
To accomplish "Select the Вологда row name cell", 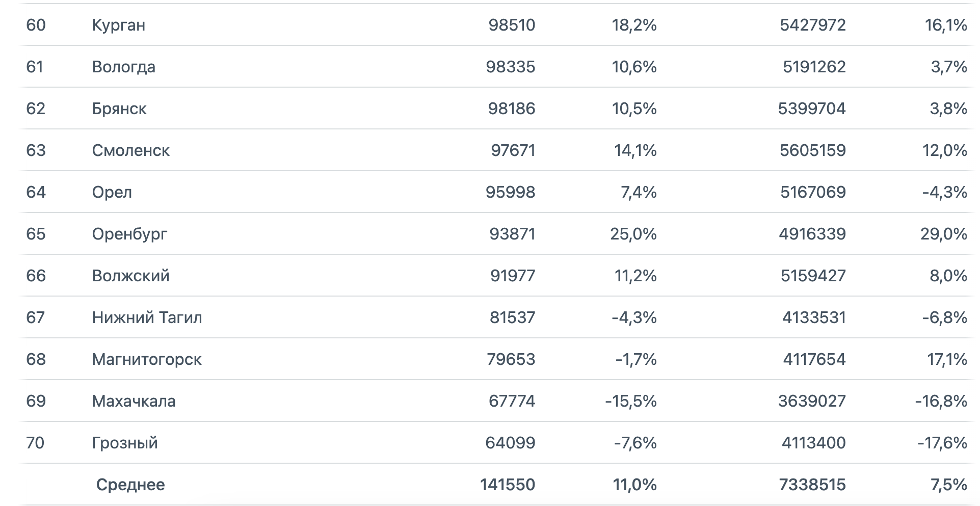I will pos(123,67).
